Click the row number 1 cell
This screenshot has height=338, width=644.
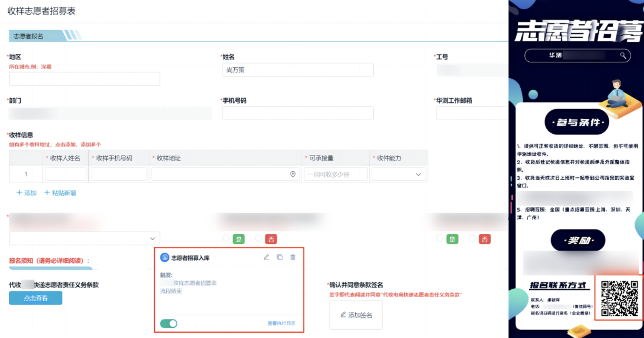click(26, 174)
